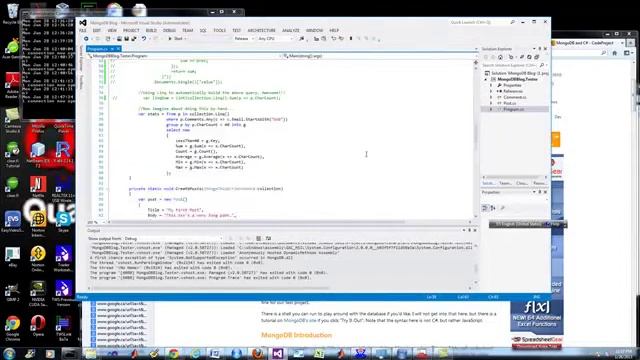Viewport: 640px width, 360px height.
Task: Open the Main(string[] args) member dropdown
Action: click(380, 56)
